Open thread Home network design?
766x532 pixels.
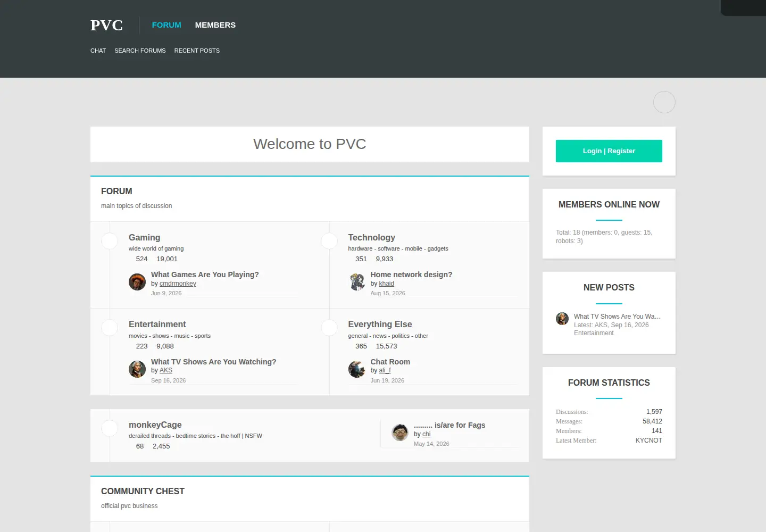click(x=411, y=275)
